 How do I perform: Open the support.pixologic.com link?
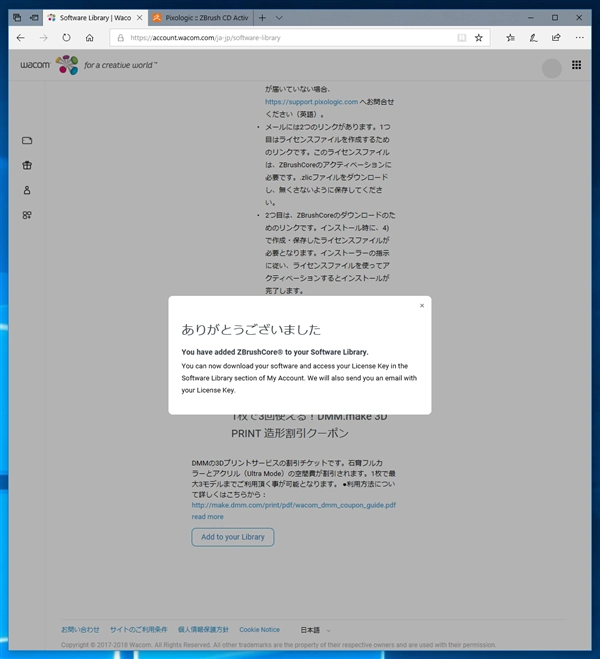tap(311, 102)
